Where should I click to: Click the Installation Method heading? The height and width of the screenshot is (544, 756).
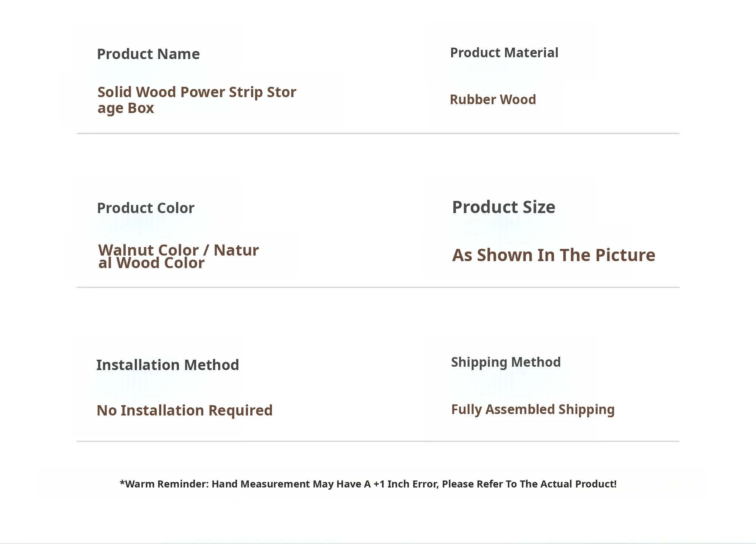click(168, 365)
